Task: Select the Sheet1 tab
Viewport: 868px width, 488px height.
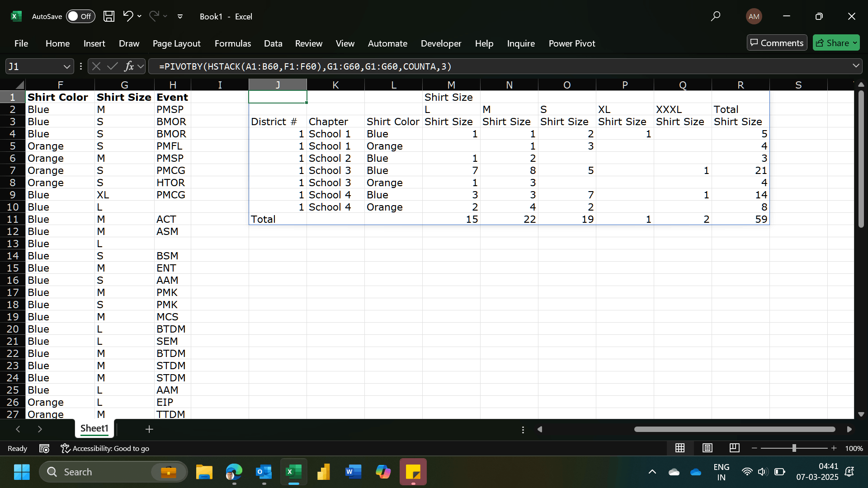Action: pyautogui.click(x=94, y=428)
